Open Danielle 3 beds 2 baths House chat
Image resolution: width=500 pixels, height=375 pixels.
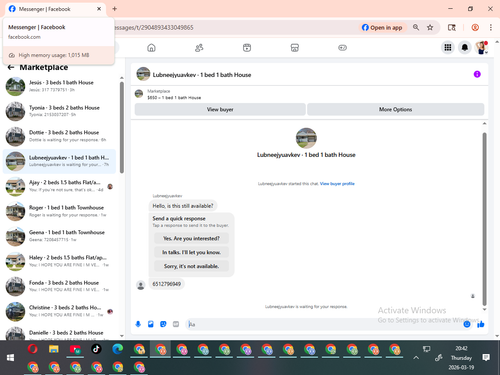click(59, 333)
